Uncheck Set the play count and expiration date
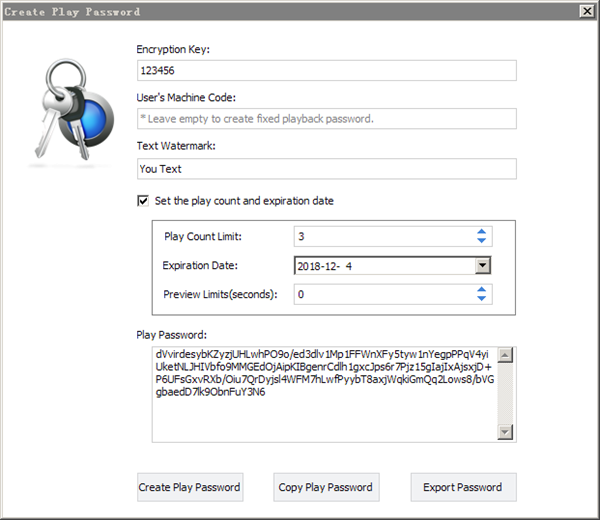This screenshot has height=520, width=600. click(x=143, y=201)
